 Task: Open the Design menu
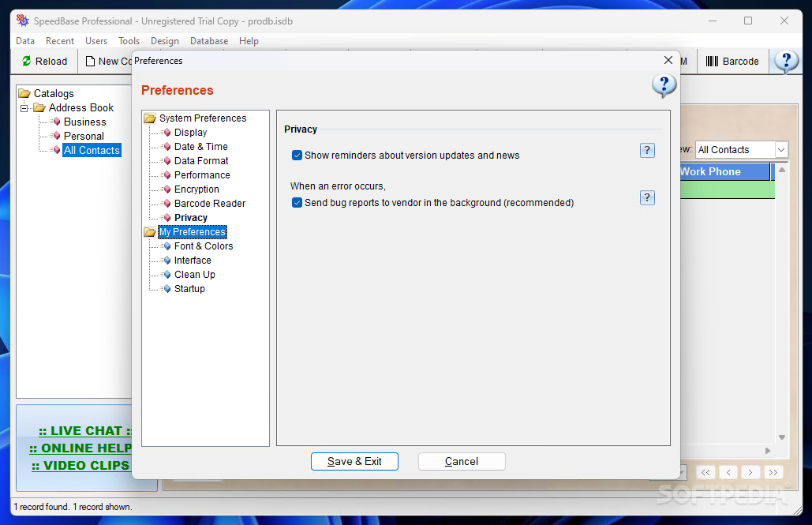(165, 41)
